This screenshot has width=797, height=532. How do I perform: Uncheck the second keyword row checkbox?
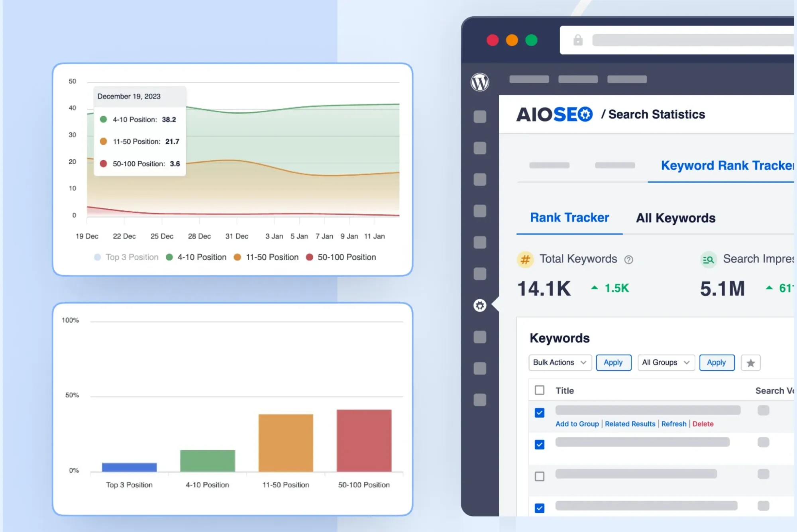(540, 445)
